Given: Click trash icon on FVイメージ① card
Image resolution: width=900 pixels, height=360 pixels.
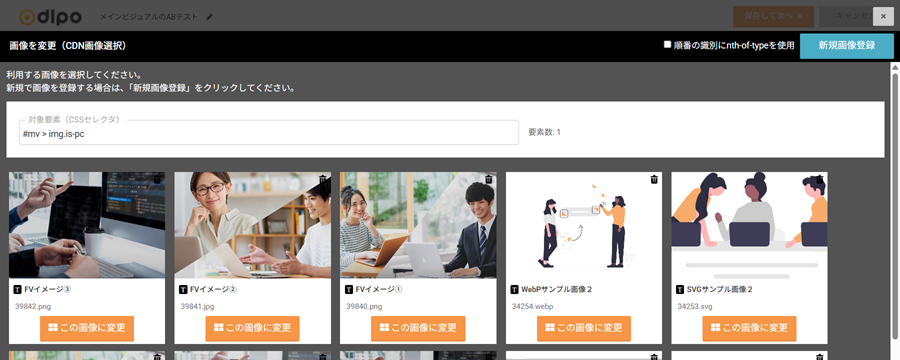Looking at the screenshot, I should (x=488, y=179).
